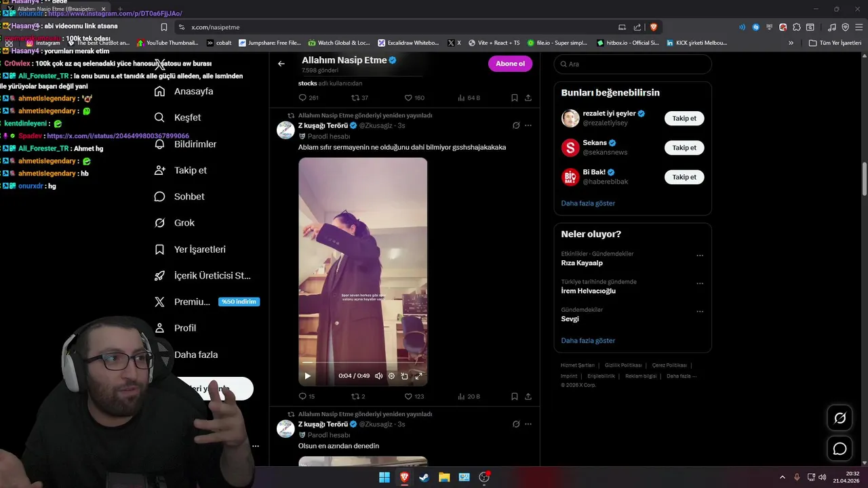Like the tweet with 160 likes

click(414, 98)
